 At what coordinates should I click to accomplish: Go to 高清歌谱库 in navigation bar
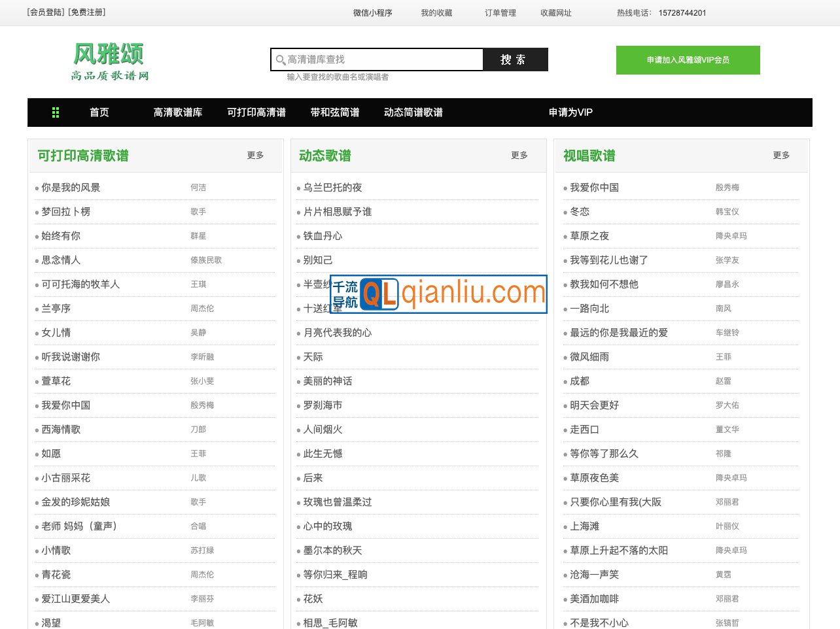(x=178, y=112)
